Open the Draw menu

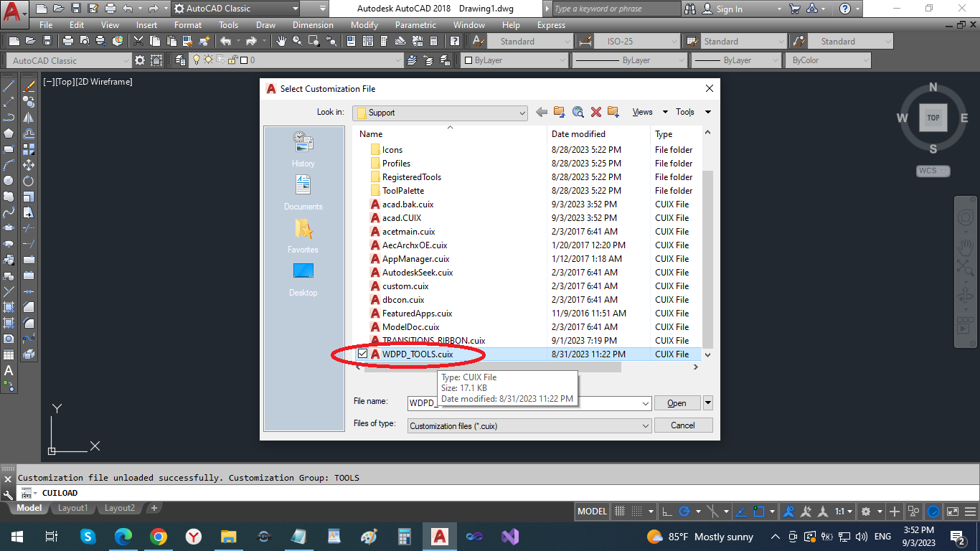[265, 25]
